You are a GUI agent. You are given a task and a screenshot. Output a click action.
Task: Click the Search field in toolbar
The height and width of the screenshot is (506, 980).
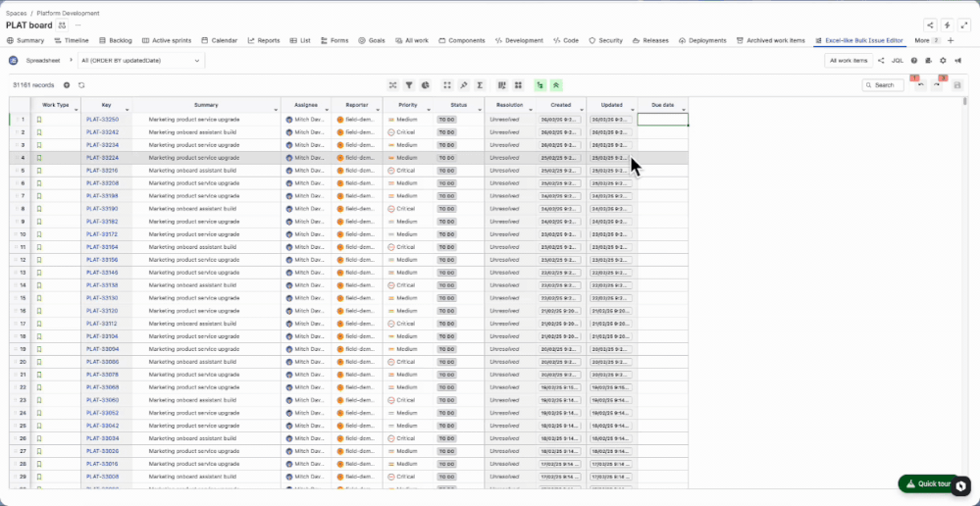(883, 85)
